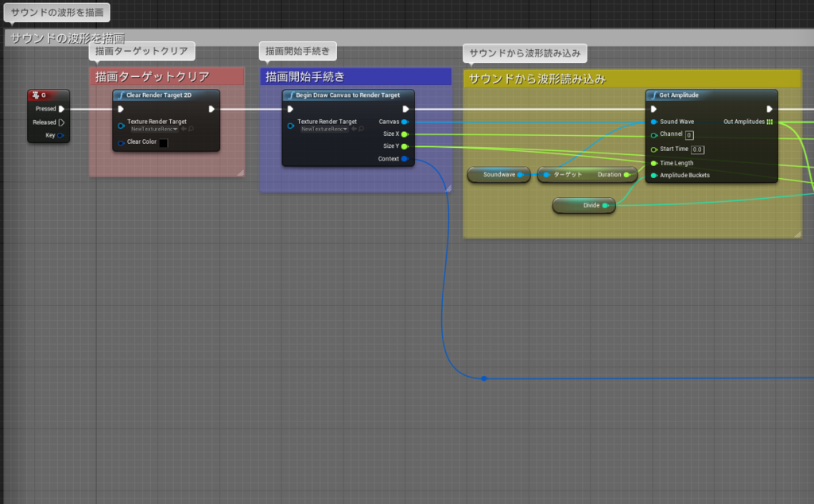
Task: Click the Soundwave variable output pin
Action: (520, 175)
